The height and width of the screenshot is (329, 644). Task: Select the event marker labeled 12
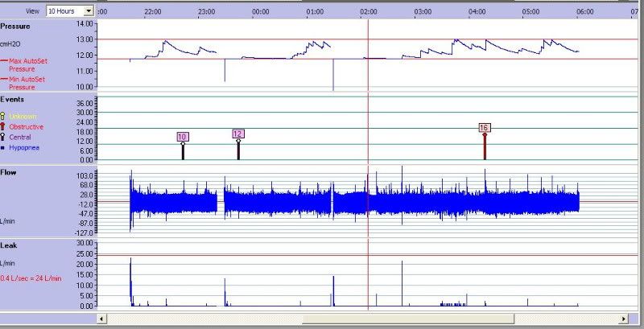pos(237,134)
